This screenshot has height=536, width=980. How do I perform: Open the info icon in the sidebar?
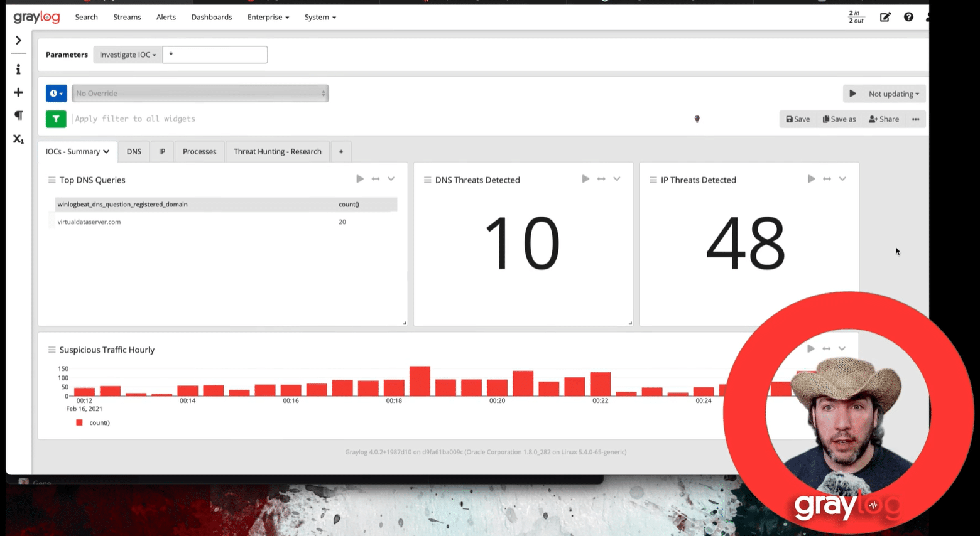point(18,70)
